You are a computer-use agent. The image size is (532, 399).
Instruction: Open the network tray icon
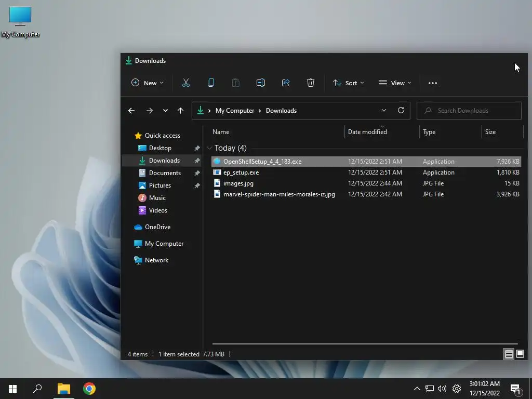point(430,389)
